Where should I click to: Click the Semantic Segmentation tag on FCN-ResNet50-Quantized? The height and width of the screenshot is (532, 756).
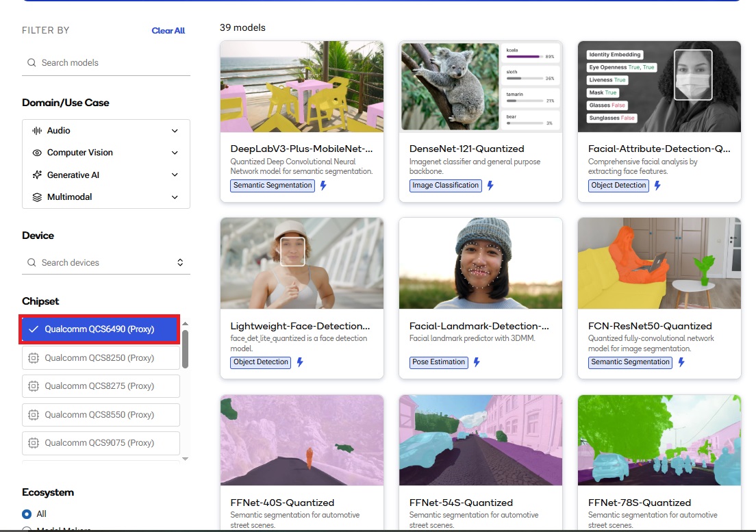(629, 362)
